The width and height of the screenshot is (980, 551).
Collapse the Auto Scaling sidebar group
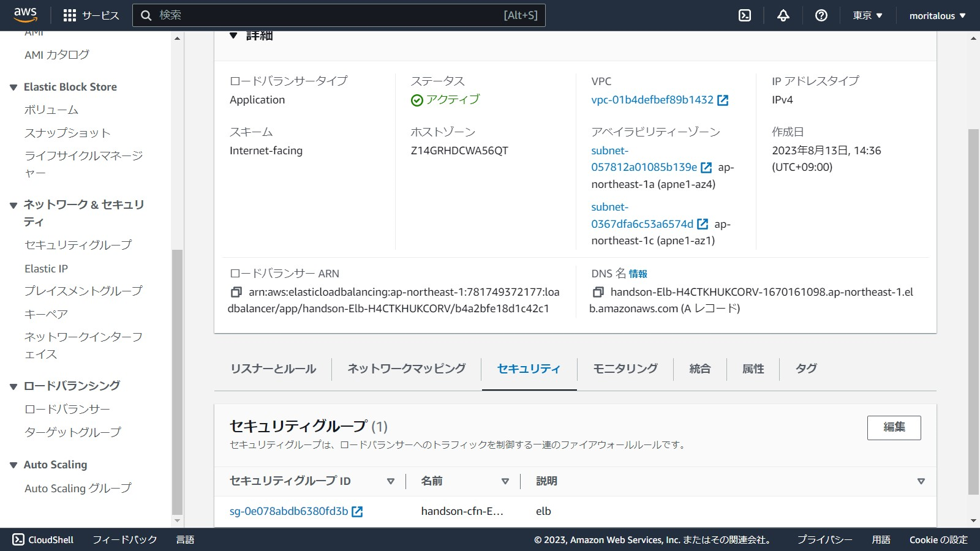[13, 465]
